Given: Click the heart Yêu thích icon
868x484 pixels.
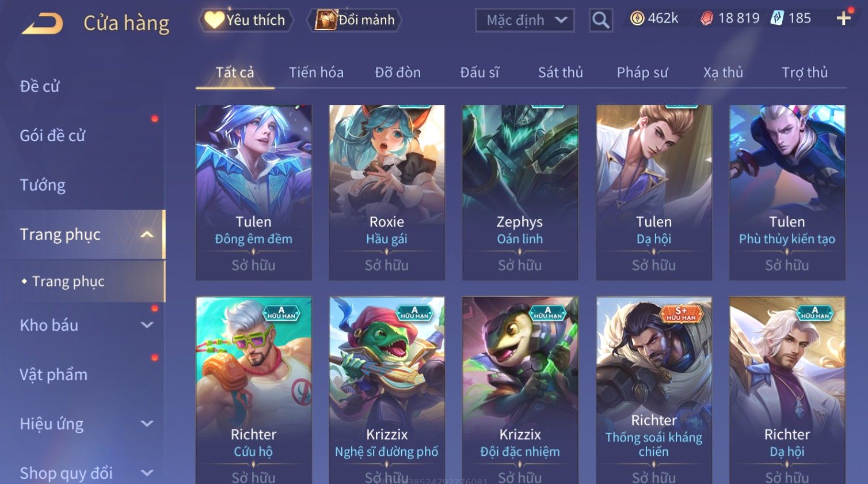Looking at the screenshot, I should coord(214,20).
